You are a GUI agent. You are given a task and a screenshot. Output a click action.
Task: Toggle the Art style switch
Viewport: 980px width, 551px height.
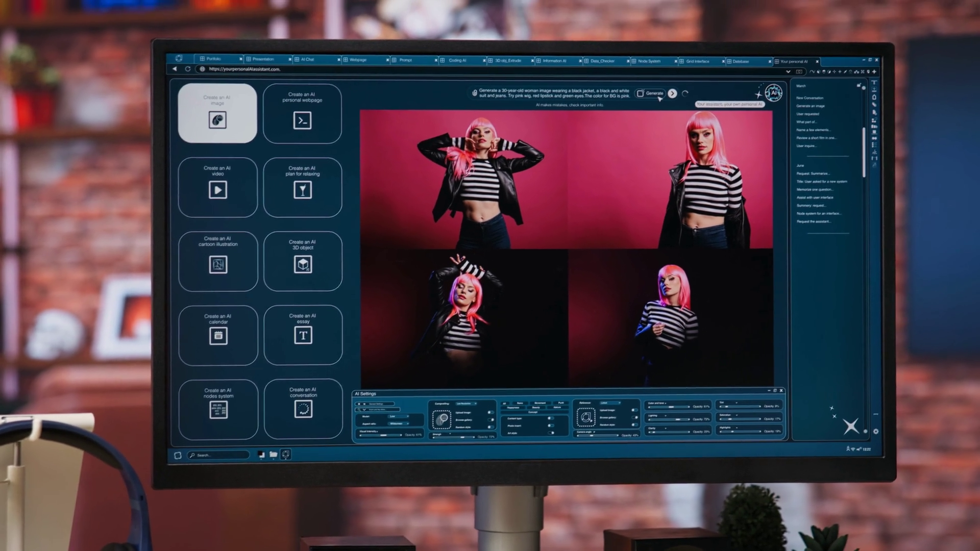(551, 433)
